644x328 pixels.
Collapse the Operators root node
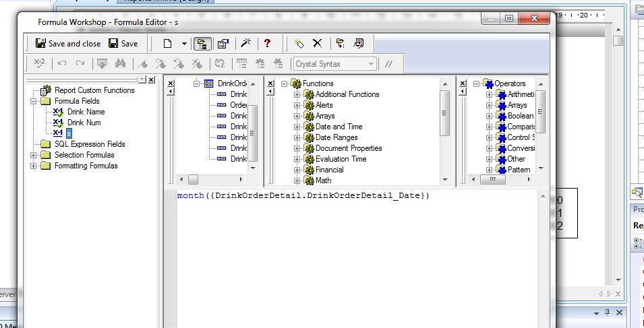coord(476,84)
